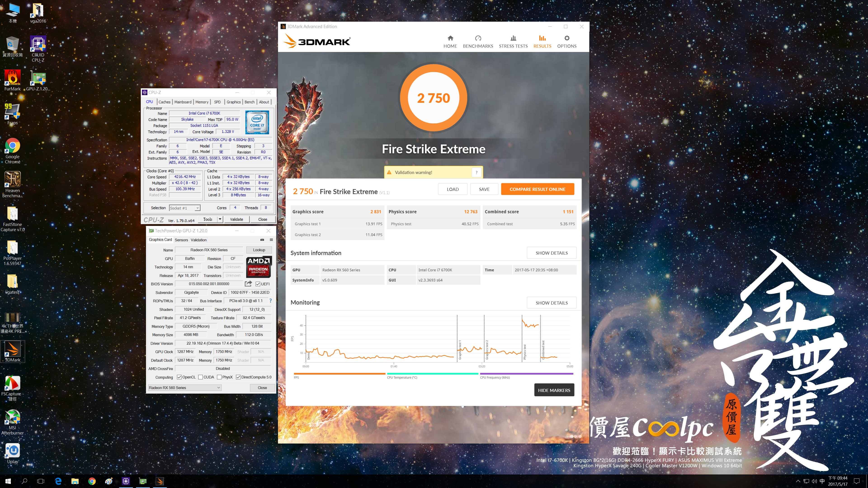Open the Heaven Benchmark desktop shortcut

pyautogui.click(x=12, y=185)
